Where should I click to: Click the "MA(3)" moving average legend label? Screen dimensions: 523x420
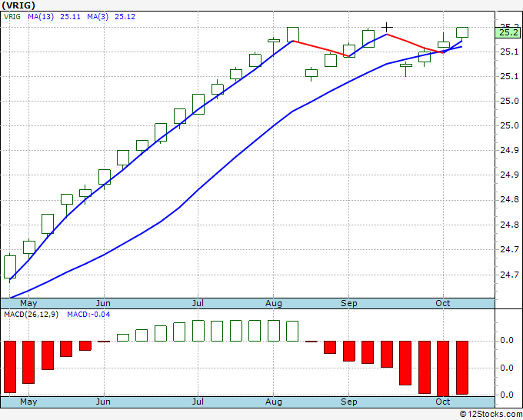tap(98, 17)
